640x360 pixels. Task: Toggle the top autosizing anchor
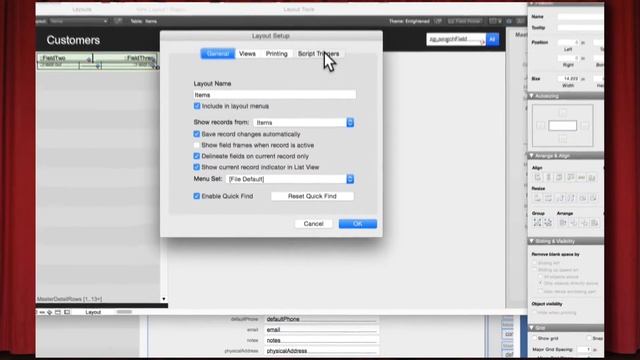[563, 112]
